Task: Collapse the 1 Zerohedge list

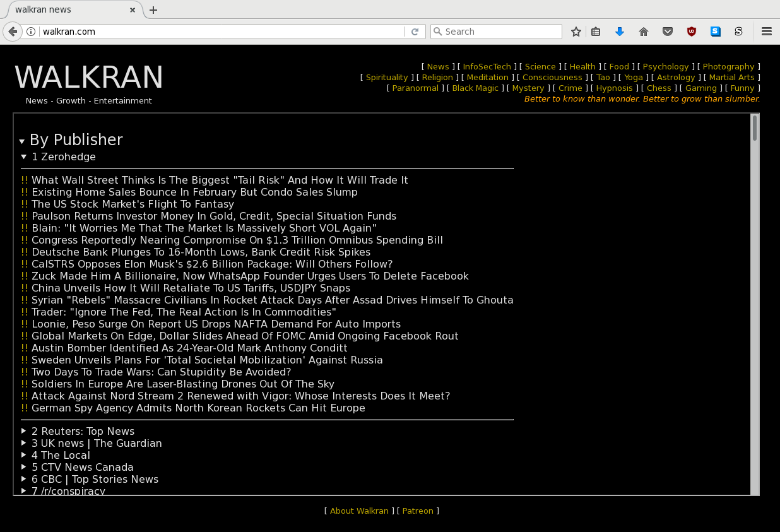Action: coord(58,157)
